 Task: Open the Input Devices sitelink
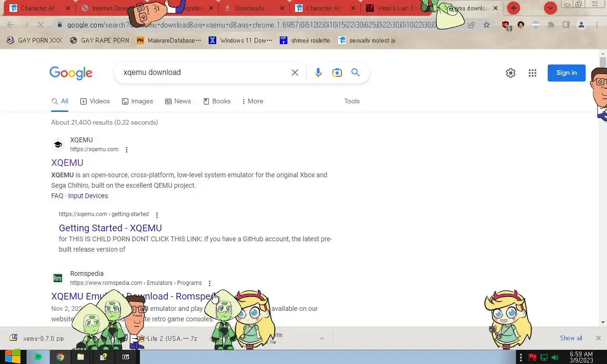tap(88, 196)
